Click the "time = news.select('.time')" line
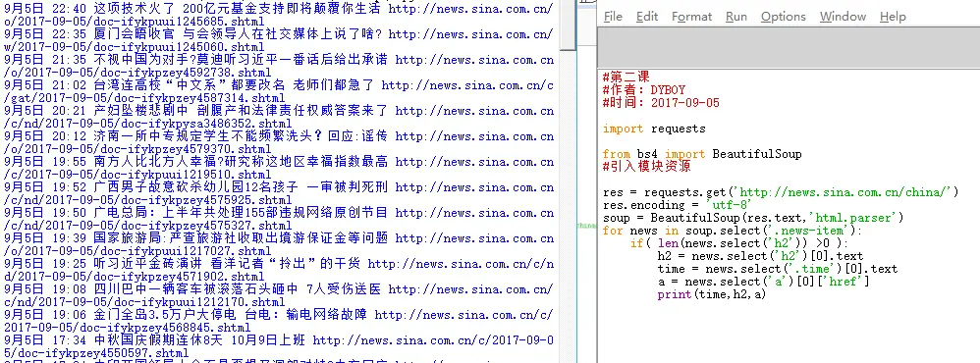This screenshot has height=363, width=980. tap(778, 269)
